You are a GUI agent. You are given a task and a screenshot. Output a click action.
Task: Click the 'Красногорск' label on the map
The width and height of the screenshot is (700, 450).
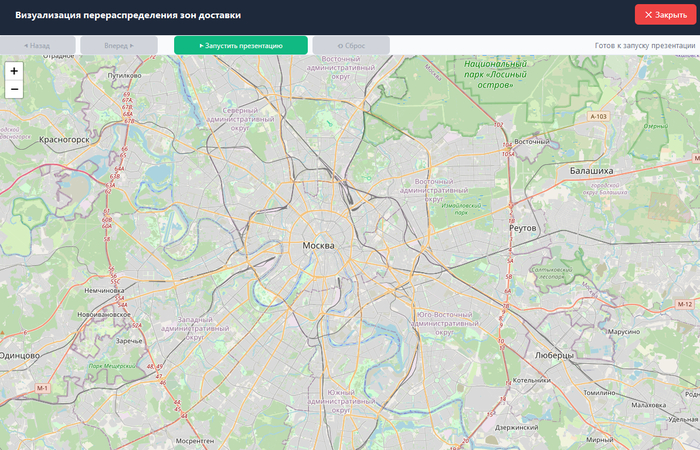click(x=65, y=140)
